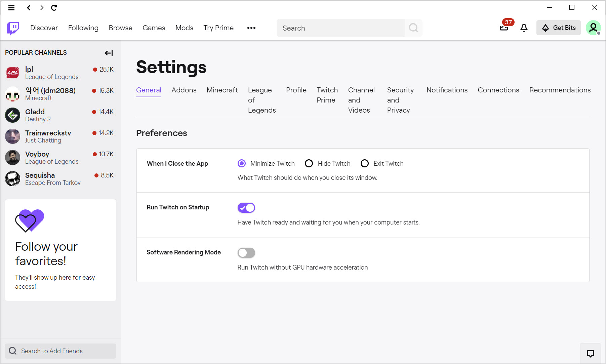Open the notifications bell icon
Image resolution: width=606 pixels, height=364 pixels.
click(x=524, y=28)
